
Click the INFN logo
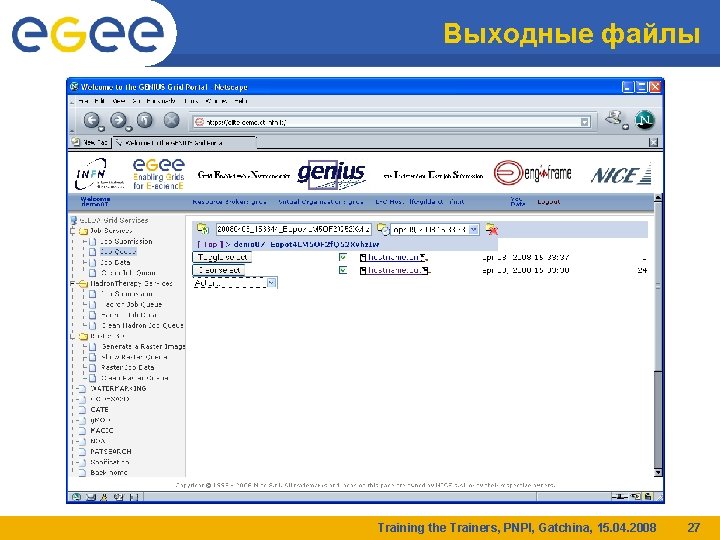coord(98,174)
